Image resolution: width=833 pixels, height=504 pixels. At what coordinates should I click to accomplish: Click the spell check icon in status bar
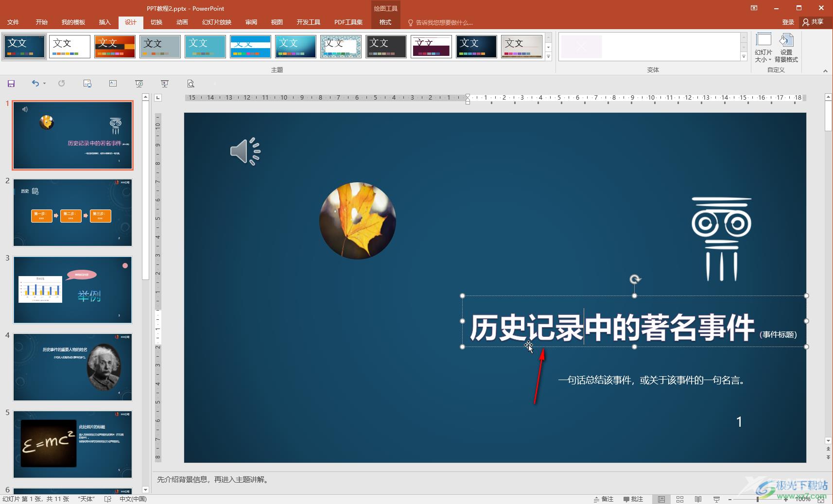(x=108, y=499)
